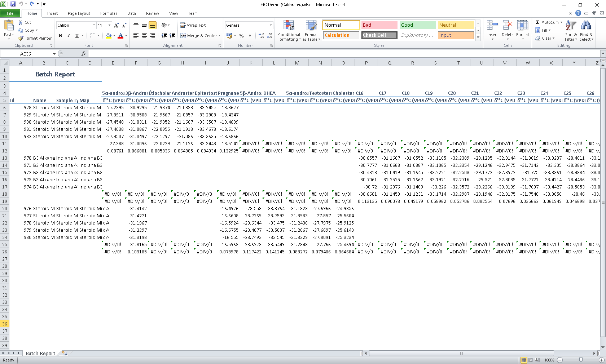
Task: Click the AutoSum sigma icon
Action: click(x=537, y=22)
